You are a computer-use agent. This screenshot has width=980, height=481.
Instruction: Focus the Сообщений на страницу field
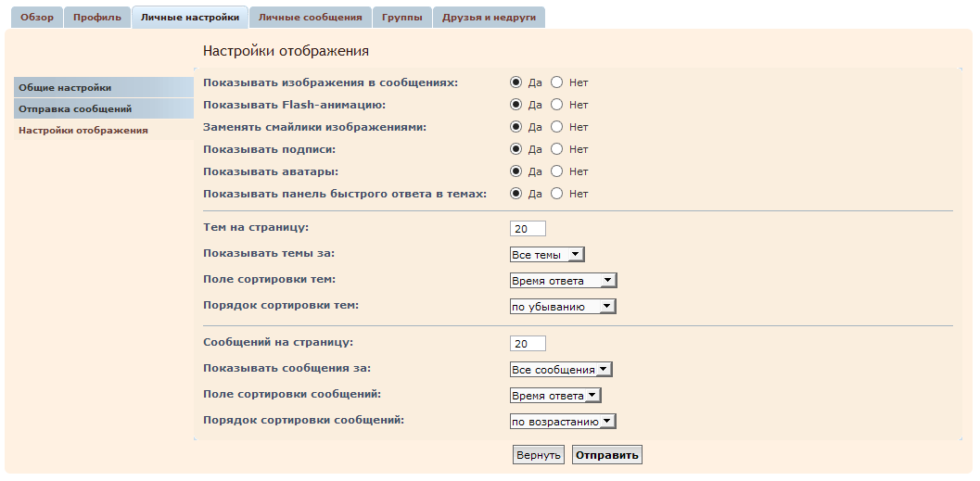coord(528,344)
